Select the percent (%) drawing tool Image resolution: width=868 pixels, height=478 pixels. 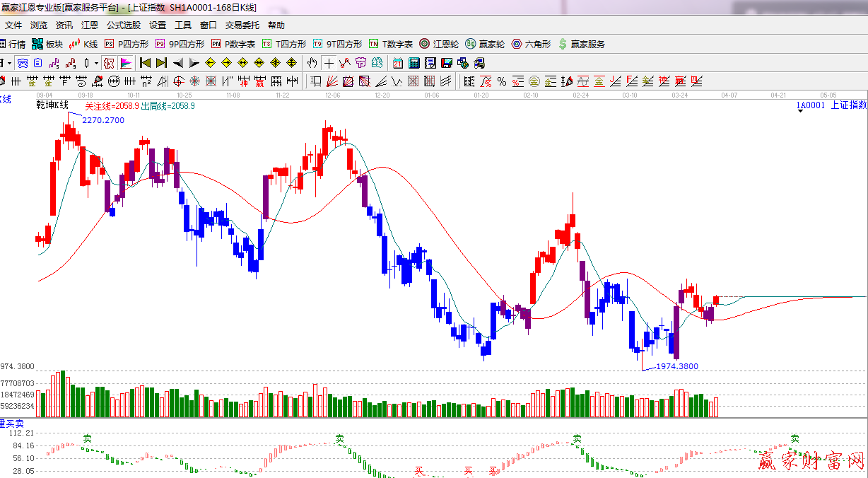501,81
